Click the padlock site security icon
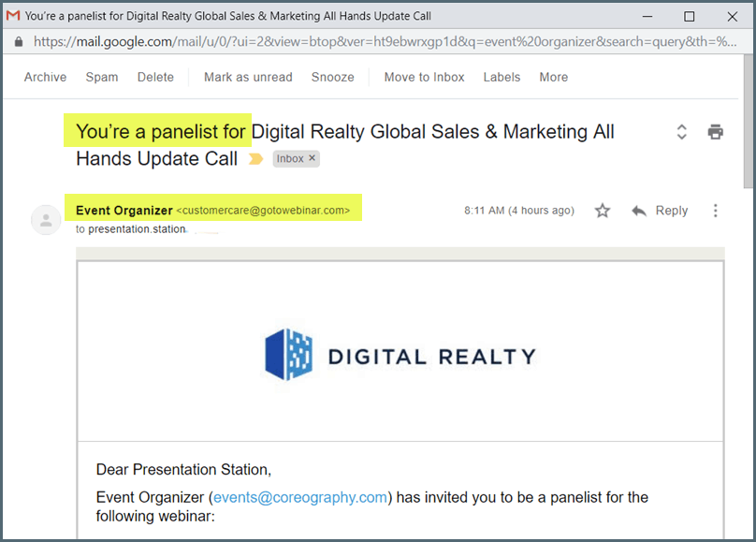756x542 pixels. click(x=19, y=42)
